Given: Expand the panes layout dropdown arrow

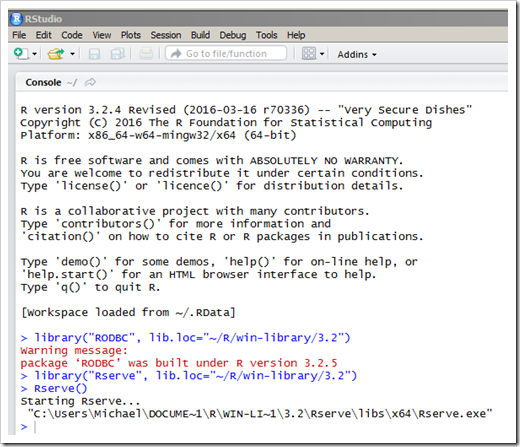Looking at the screenshot, I should (322, 54).
